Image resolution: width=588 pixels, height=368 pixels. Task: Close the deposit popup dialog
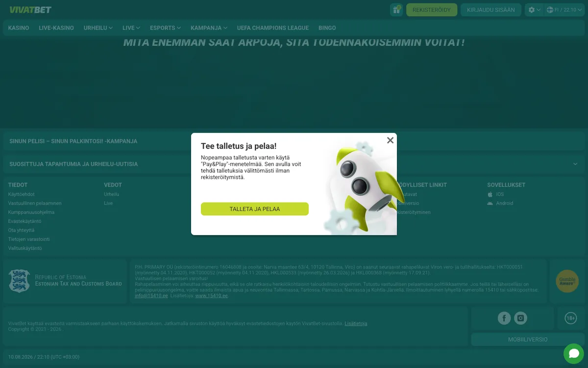[390, 140]
